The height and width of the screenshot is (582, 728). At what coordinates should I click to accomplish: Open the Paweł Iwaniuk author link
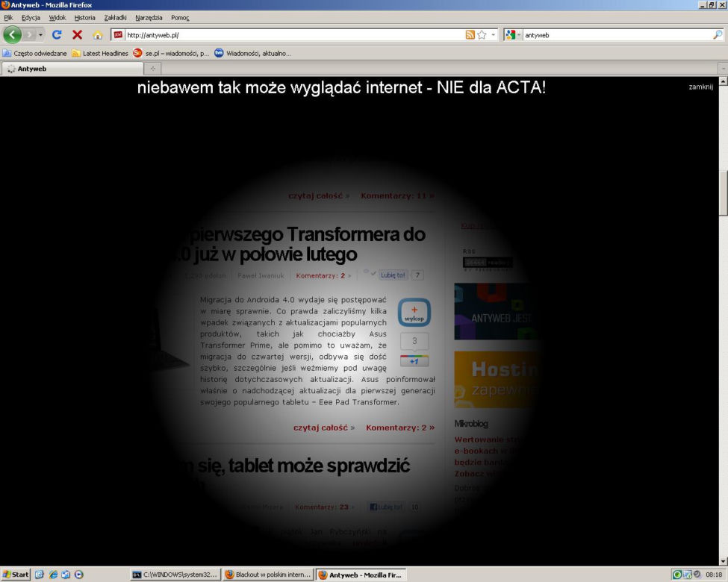pos(261,275)
